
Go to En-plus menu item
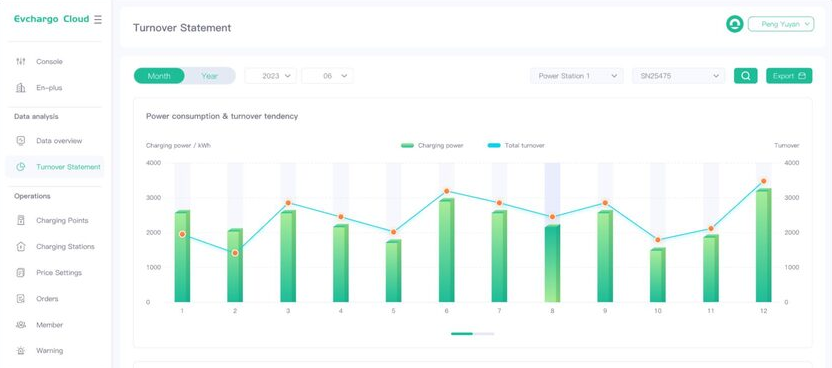tap(49, 87)
